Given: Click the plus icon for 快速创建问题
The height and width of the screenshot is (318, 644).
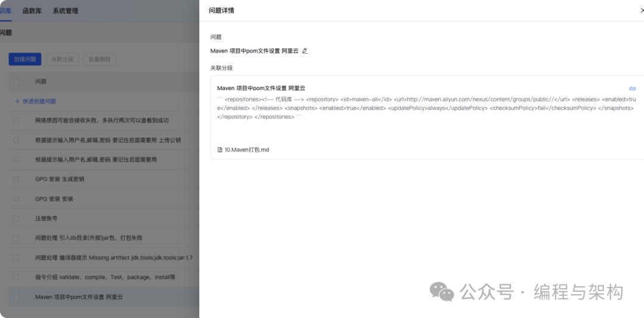Looking at the screenshot, I should point(17,101).
